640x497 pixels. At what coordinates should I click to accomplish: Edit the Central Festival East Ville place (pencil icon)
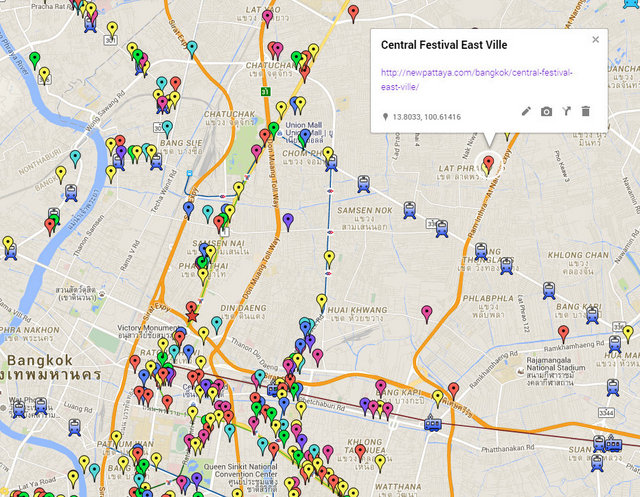[526, 111]
